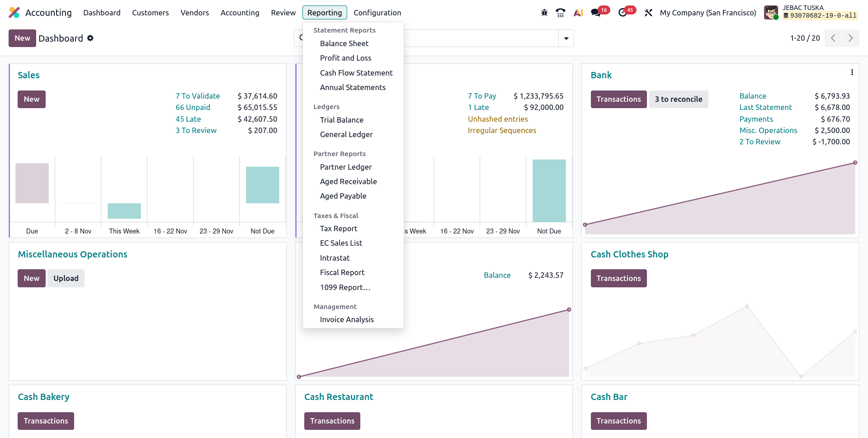Open the 66 Unpaid invoices link
868x438 pixels.
pyautogui.click(x=193, y=107)
